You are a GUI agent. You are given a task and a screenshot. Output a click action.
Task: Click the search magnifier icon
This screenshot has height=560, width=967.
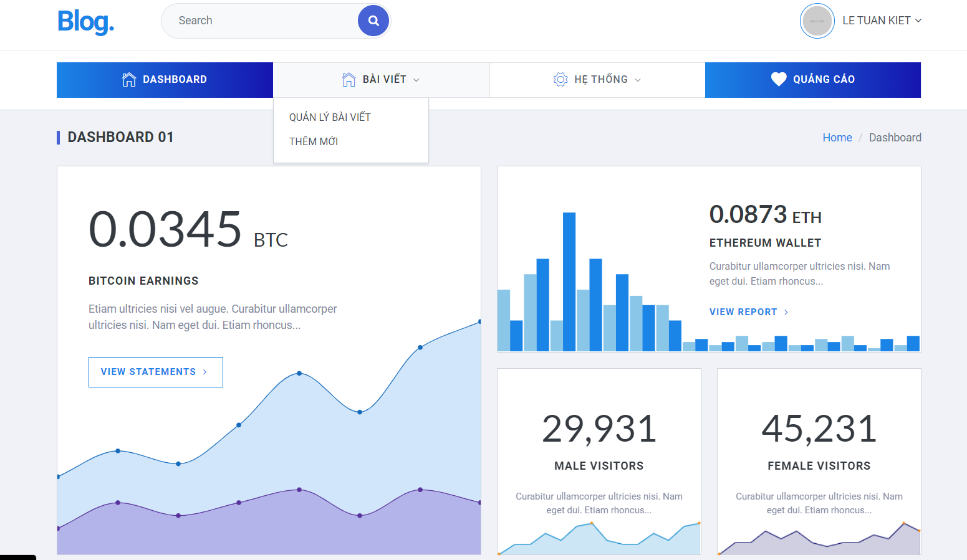373,21
